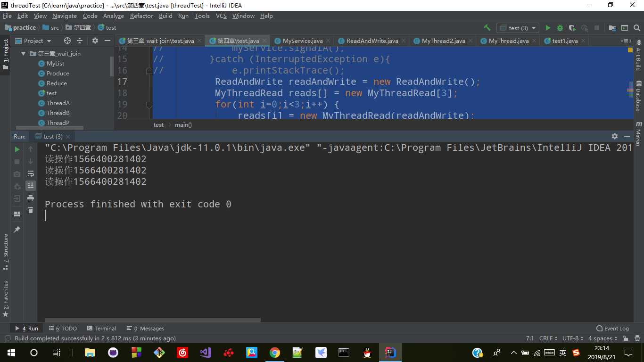This screenshot has height=362, width=644.
Task: Switch to the MyThread2.java tab
Action: (443, 41)
